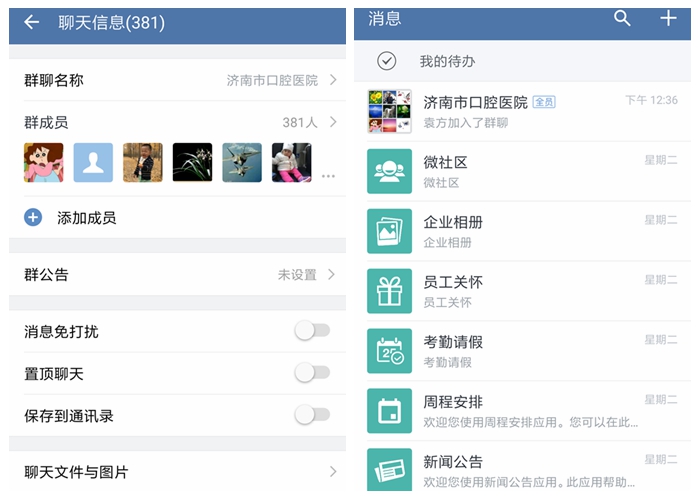
Task: Tap the plus icon in 消息 header
Action: pos(668,18)
